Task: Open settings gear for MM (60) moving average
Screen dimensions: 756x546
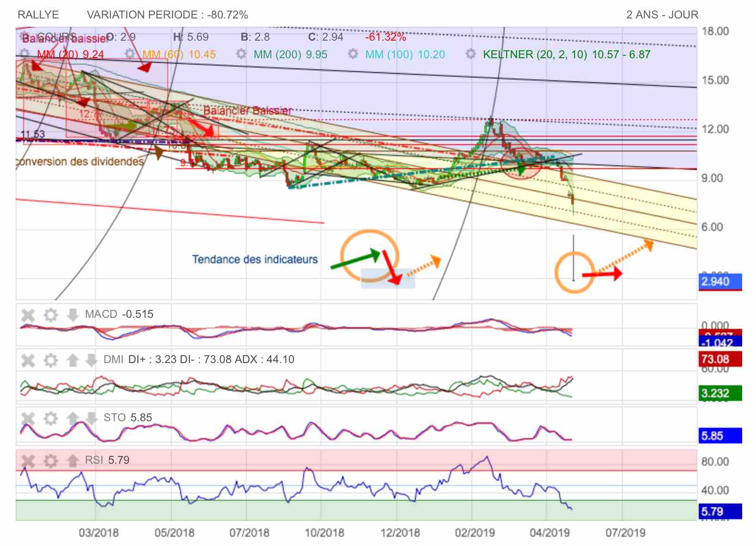Action: 130,54
